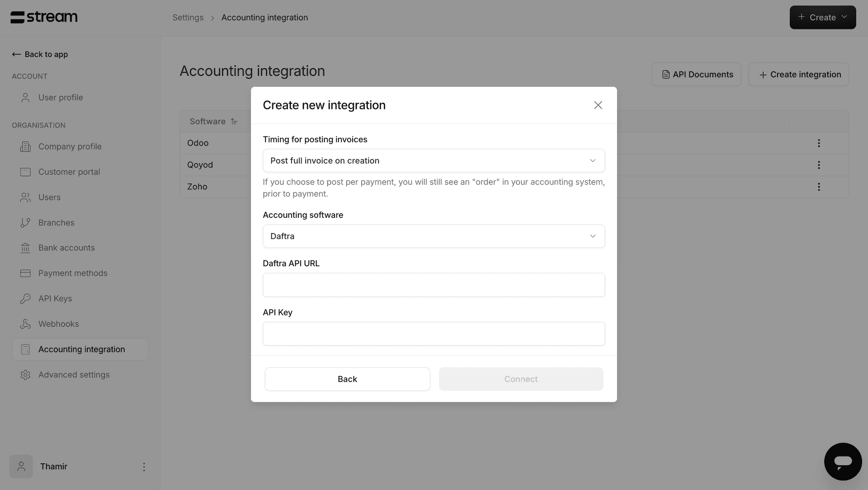The image size is (868, 490).
Task: Open the Create dropdown button
Action: (822, 17)
